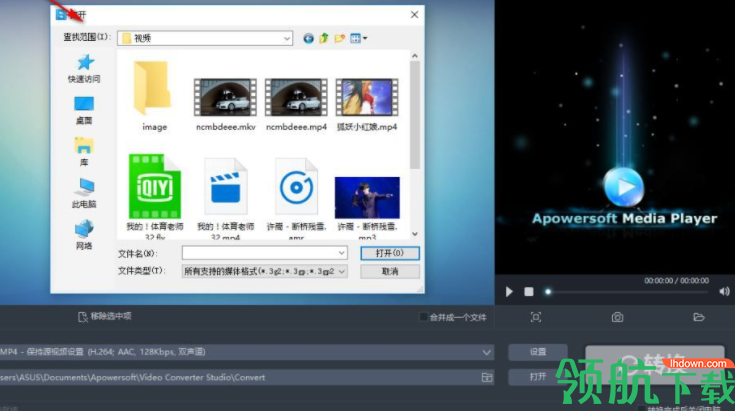Play the video in the media player
Image resolution: width=735 pixels, height=411 pixels.
coord(509,291)
